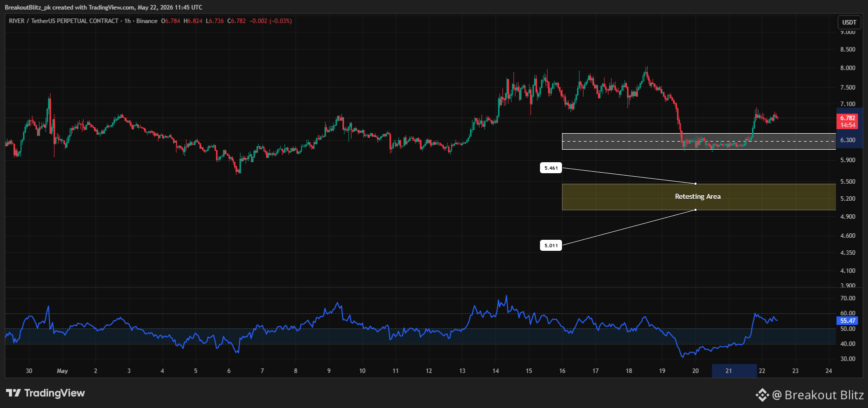The height and width of the screenshot is (408, 868).
Task: Click date 19 on the date axis
Action: coord(662,371)
